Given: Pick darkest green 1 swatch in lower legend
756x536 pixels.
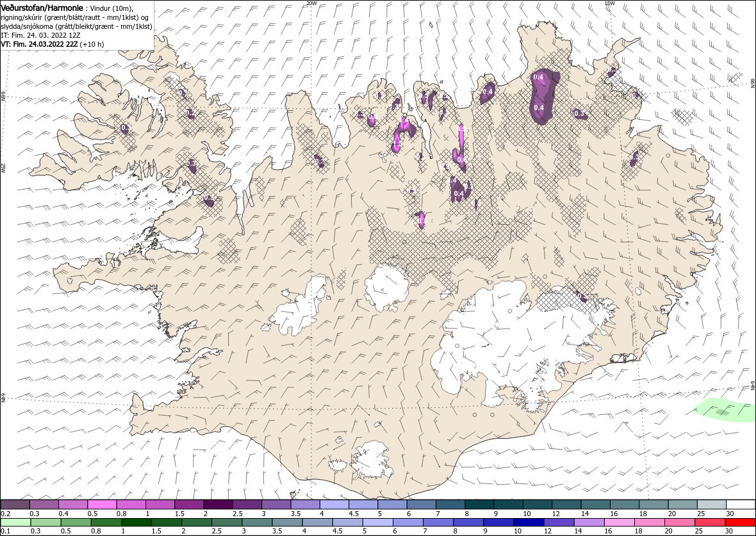Looking at the screenshot, I should pos(136,523).
